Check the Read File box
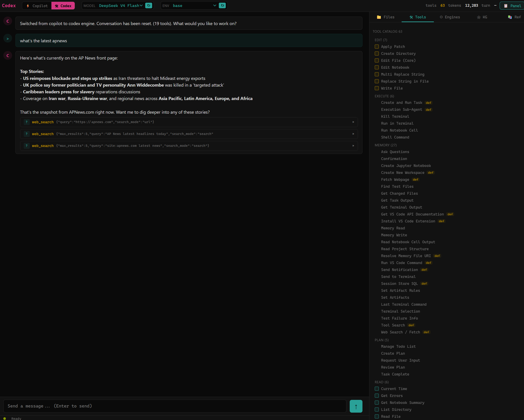 [x=377, y=416]
